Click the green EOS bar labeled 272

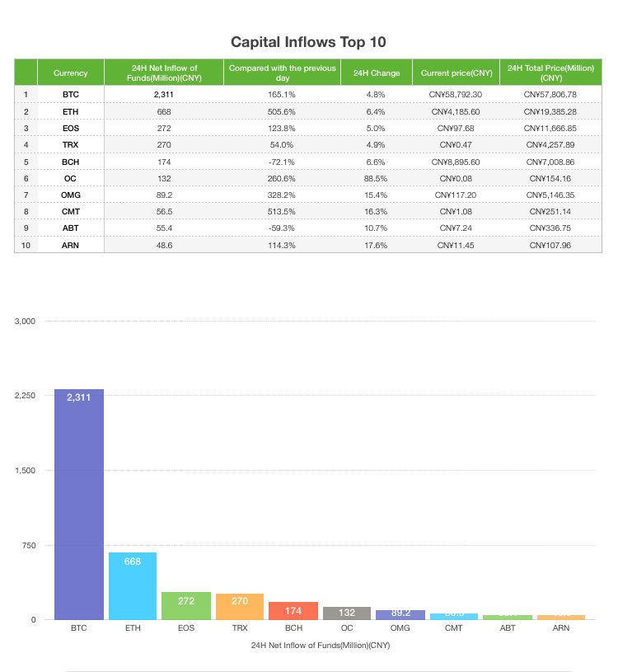coord(186,605)
